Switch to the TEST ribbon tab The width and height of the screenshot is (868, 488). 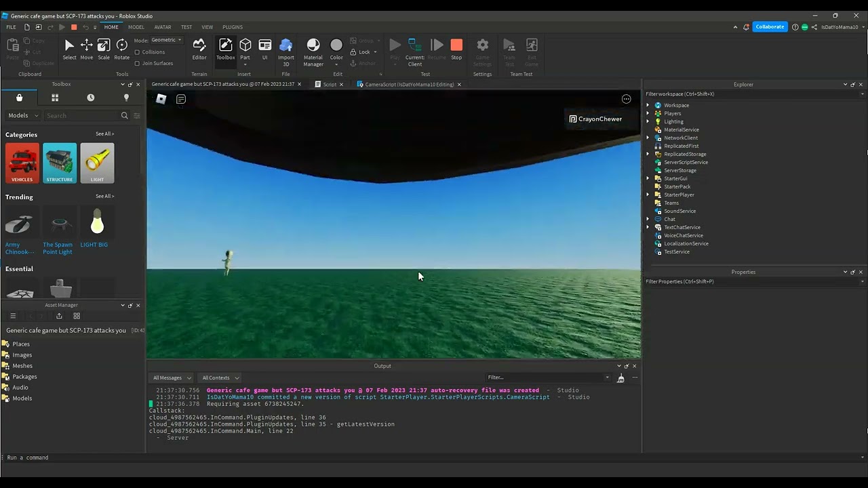[186, 27]
